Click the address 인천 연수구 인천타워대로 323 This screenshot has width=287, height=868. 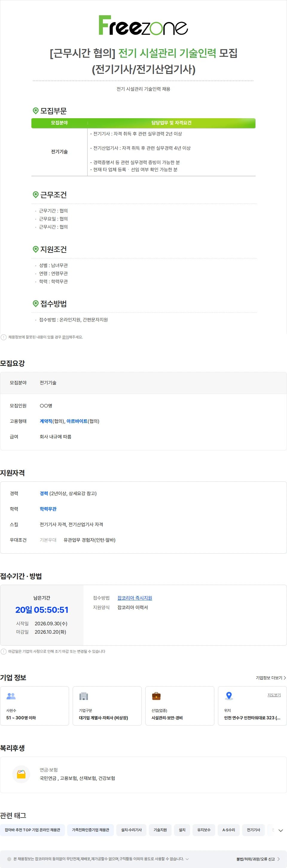tap(252, 717)
